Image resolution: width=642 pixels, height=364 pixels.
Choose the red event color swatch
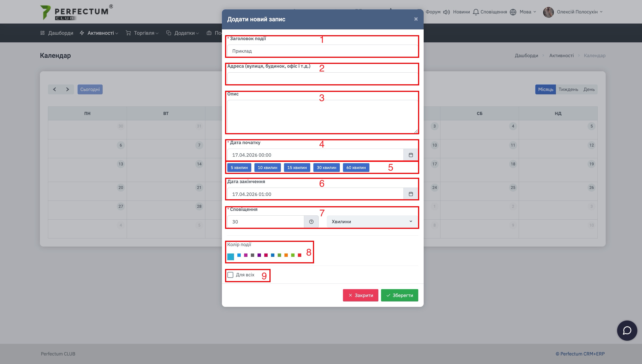(299, 255)
